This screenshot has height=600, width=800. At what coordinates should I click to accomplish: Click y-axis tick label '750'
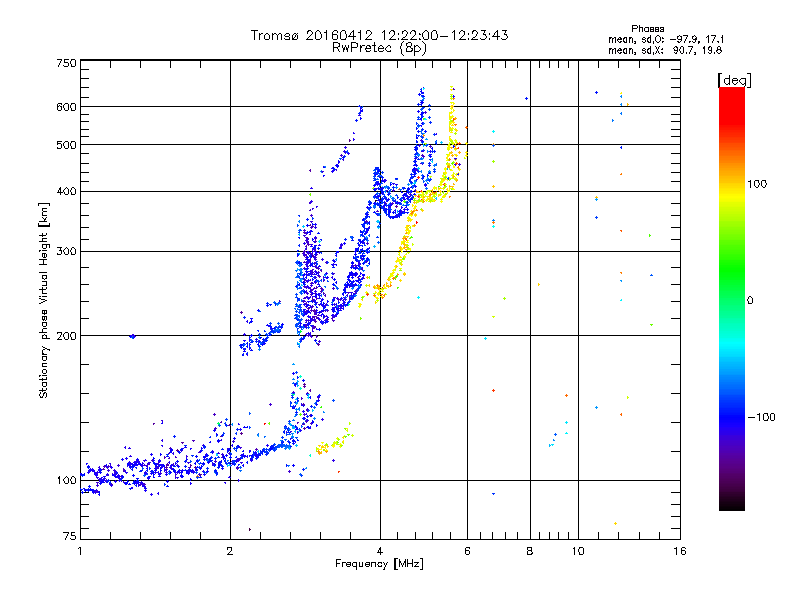66,63
